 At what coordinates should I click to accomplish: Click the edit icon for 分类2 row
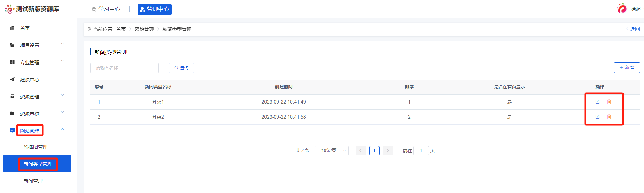[x=597, y=117]
